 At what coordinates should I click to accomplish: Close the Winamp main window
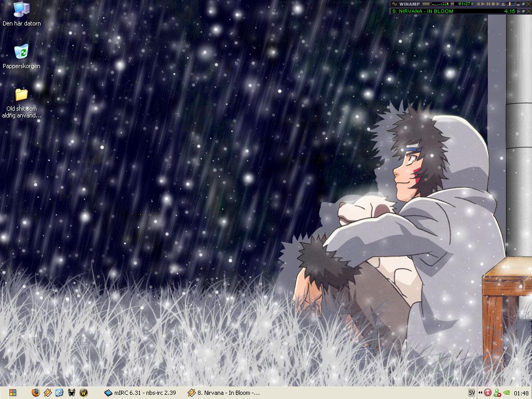[x=528, y=4]
